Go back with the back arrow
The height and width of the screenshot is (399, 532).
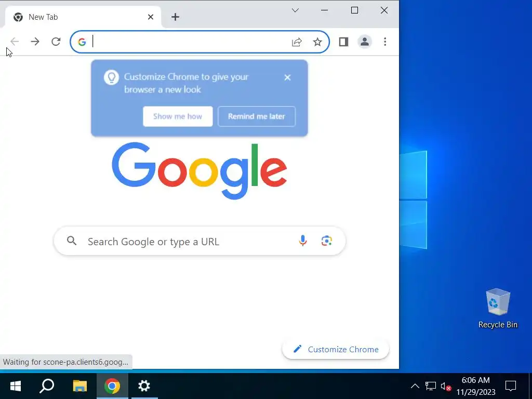click(14, 42)
